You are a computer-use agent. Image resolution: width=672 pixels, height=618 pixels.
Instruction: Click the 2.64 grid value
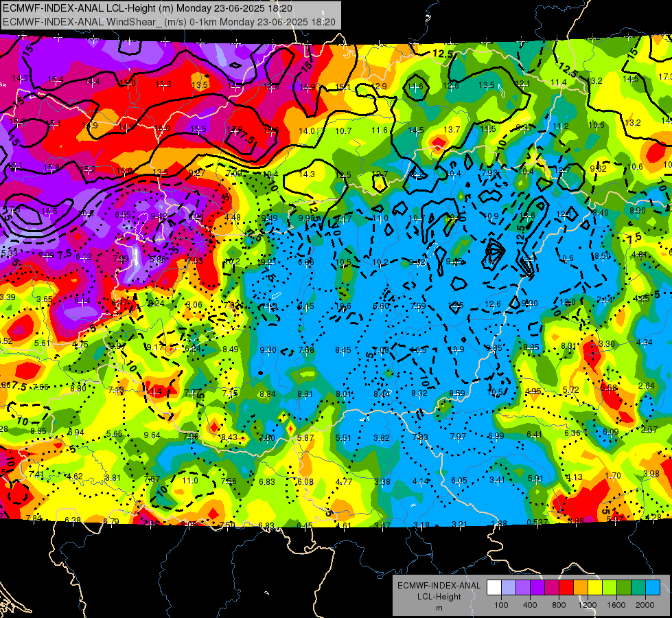(x=647, y=385)
